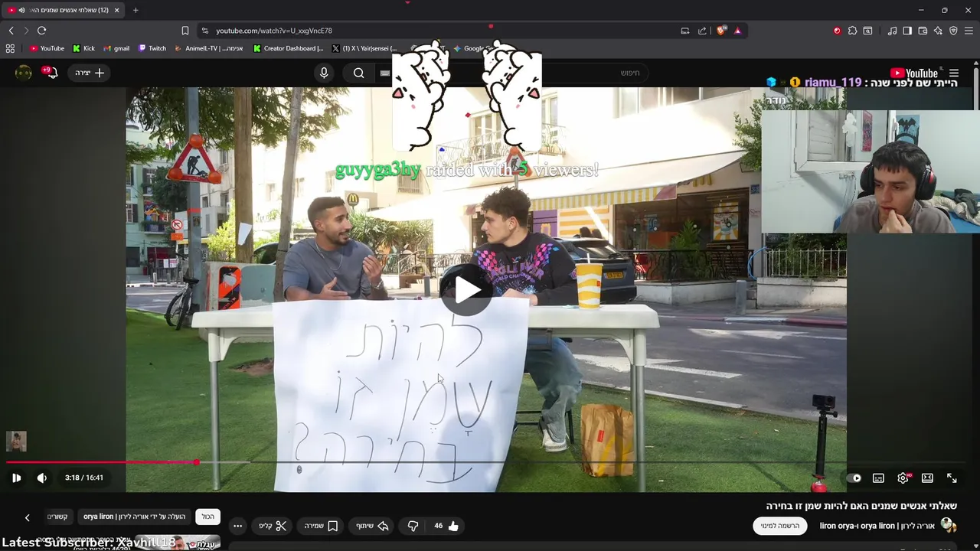Open the browser main hamburger menu
This screenshot has width=980, height=551.
point(969,31)
